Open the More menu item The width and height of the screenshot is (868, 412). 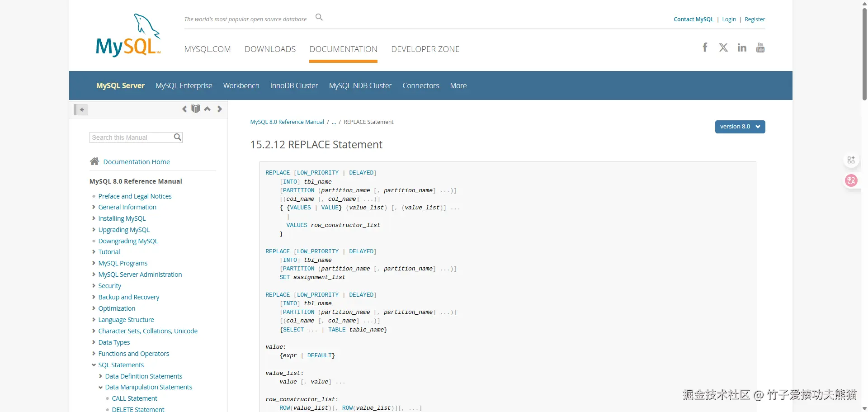(x=458, y=85)
